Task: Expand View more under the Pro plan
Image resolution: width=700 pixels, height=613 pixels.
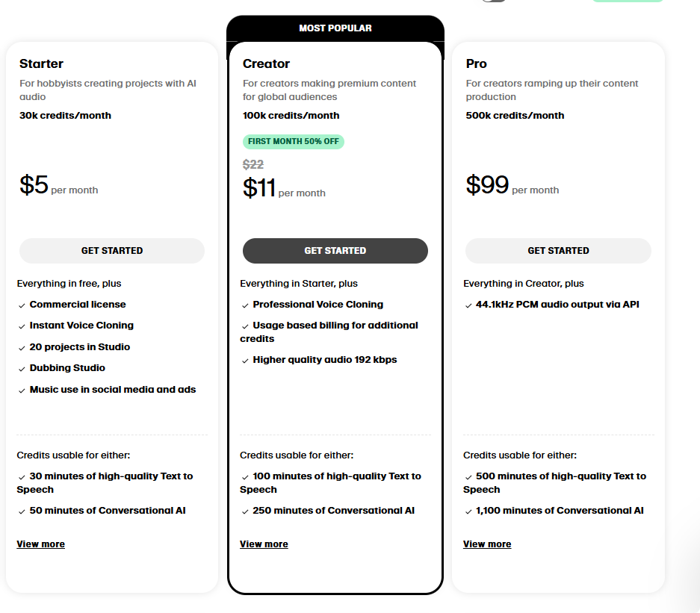Action: point(487,544)
